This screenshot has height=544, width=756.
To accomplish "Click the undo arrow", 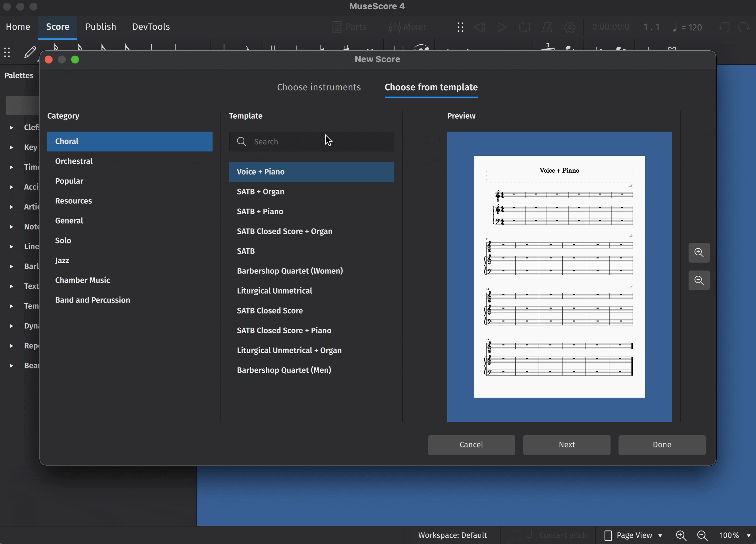I will click(x=724, y=27).
